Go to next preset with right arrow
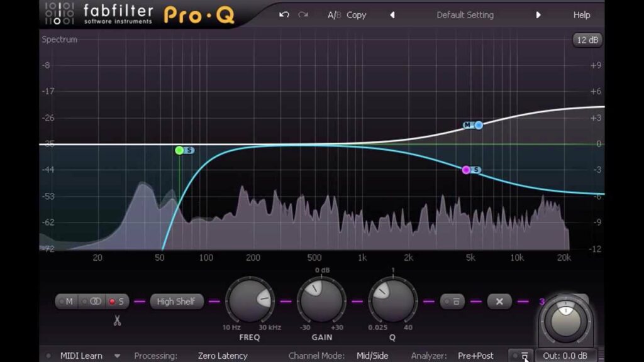The width and height of the screenshot is (644, 362). click(538, 15)
